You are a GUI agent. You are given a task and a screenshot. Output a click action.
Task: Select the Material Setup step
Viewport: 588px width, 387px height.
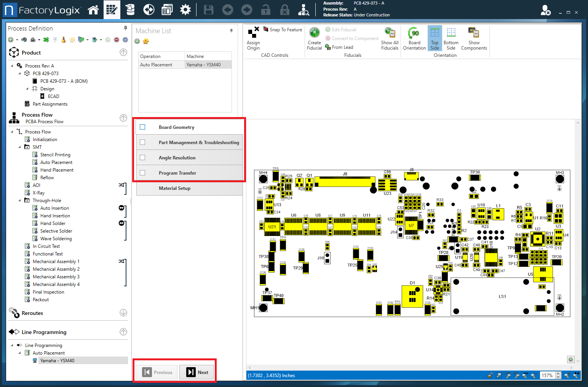click(174, 188)
